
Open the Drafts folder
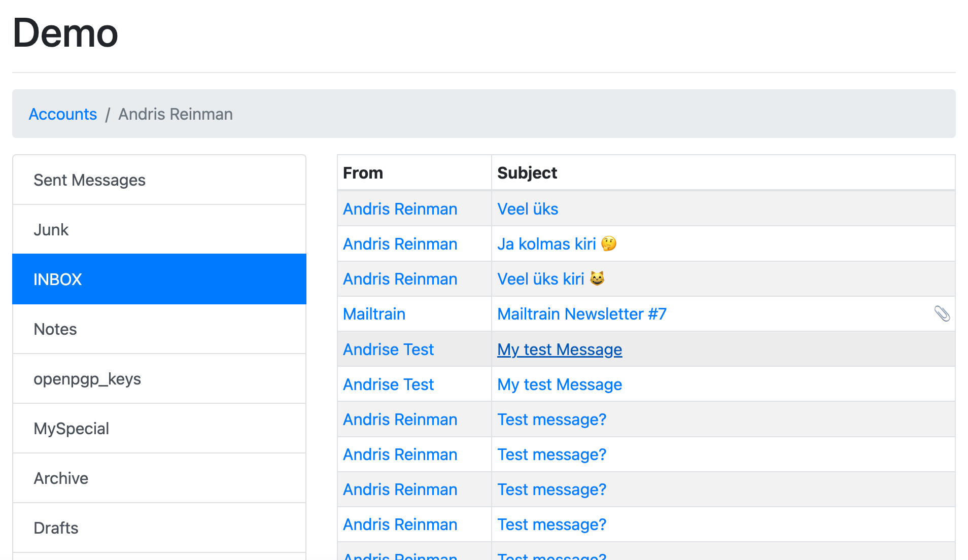tap(56, 528)
